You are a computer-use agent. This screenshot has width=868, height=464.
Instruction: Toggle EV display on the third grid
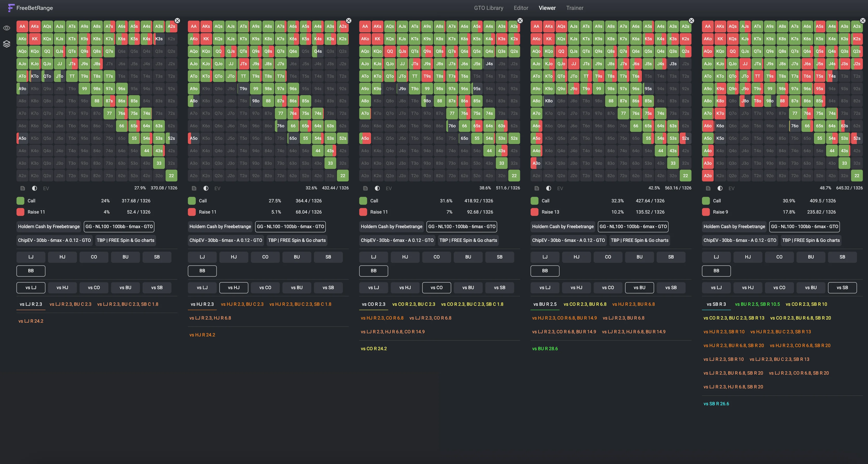pos(389,188)
